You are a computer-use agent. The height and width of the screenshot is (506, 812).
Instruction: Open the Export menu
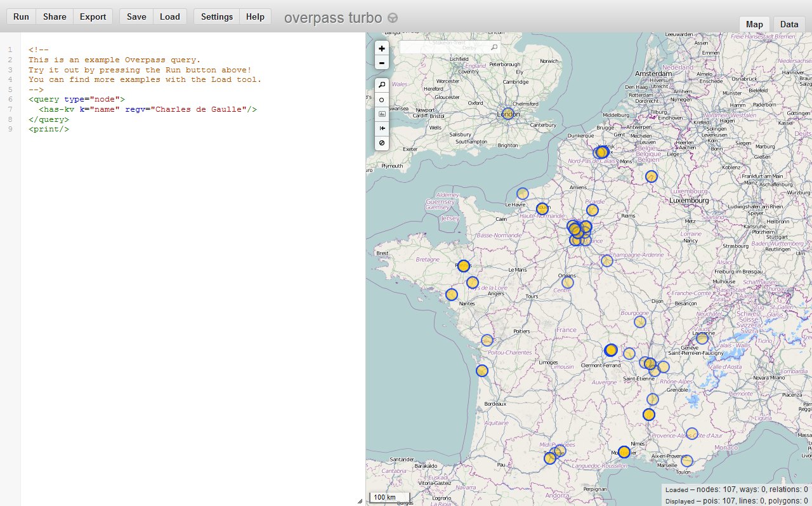pos(93,17)
